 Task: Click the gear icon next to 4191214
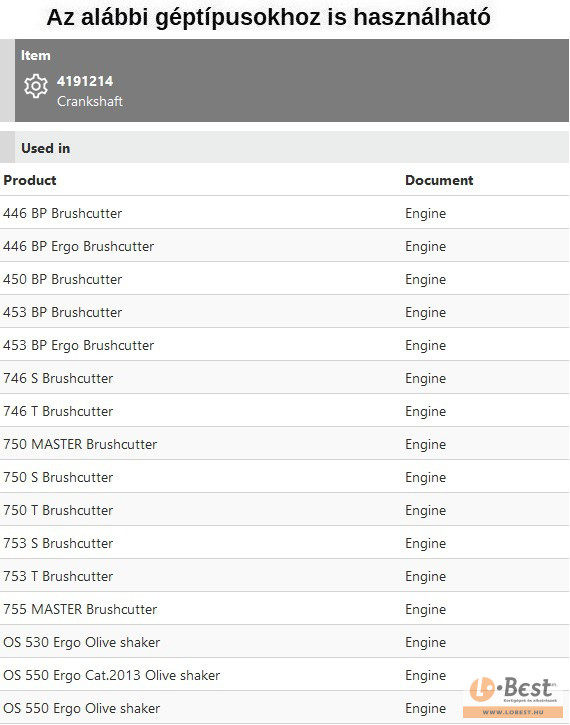[x=36, y=86]
